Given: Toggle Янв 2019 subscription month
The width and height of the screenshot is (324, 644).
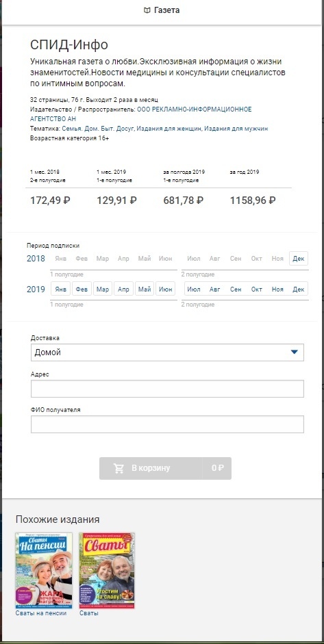Looking at the screenshot, I should pos(61,289).
